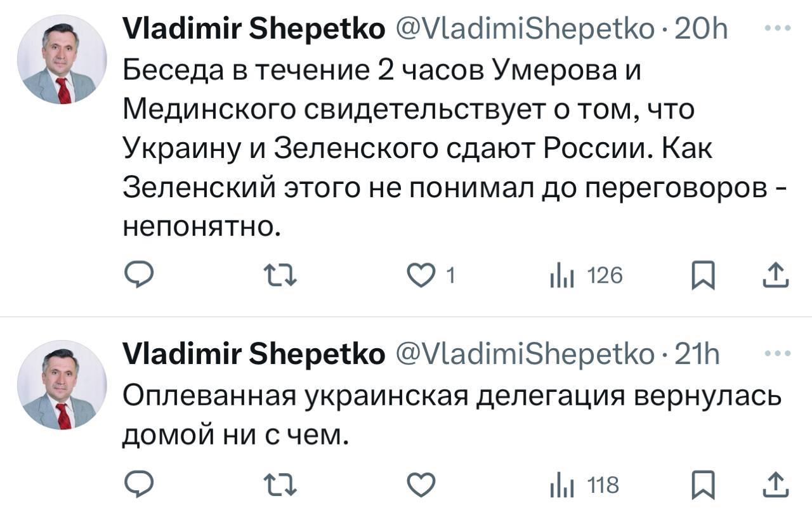Like the second tweet about the delegation
Viewport: 812px width, 522px height.
click(421, 486)
